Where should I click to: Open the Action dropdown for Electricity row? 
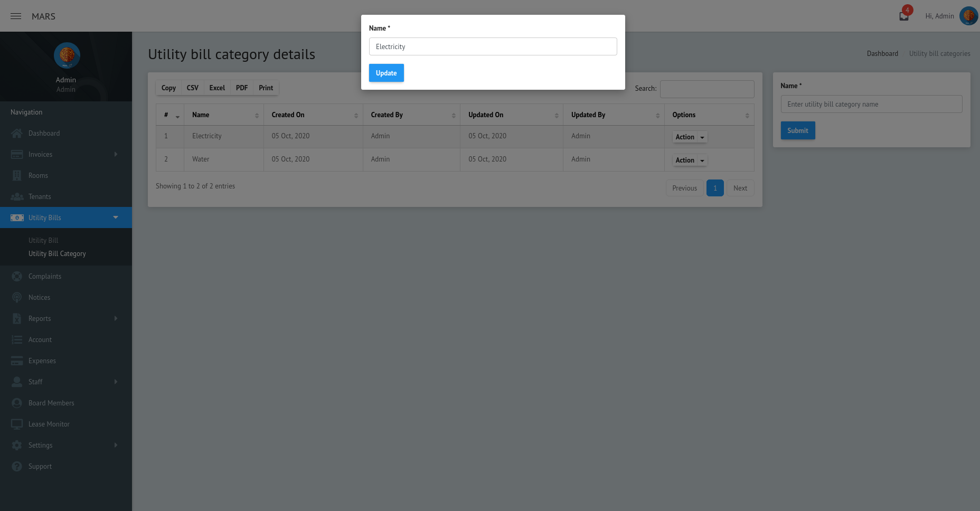689,137
